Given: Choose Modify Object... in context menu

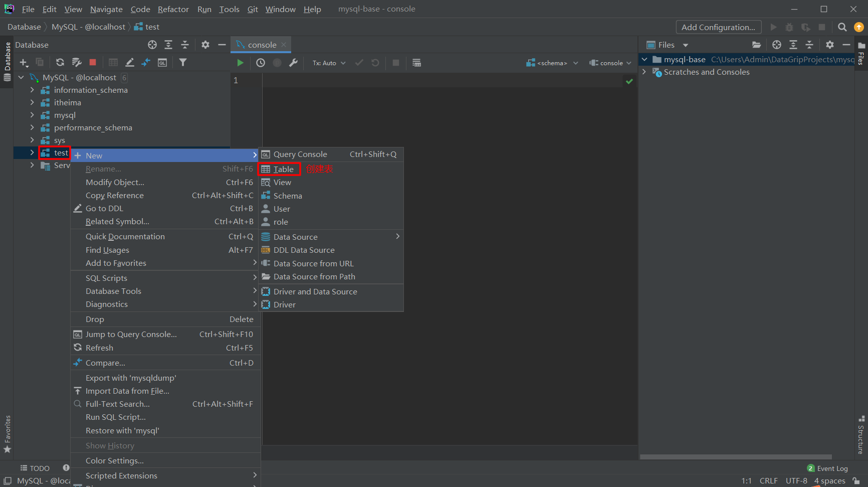Looking at the screenshot, I should click(165, 183).
